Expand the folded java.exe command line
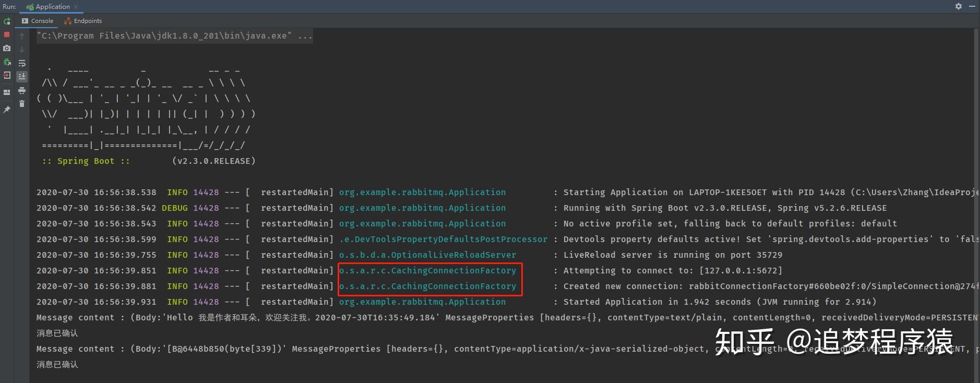The height and width of the screenshot is (383, 980). (175, 36)
